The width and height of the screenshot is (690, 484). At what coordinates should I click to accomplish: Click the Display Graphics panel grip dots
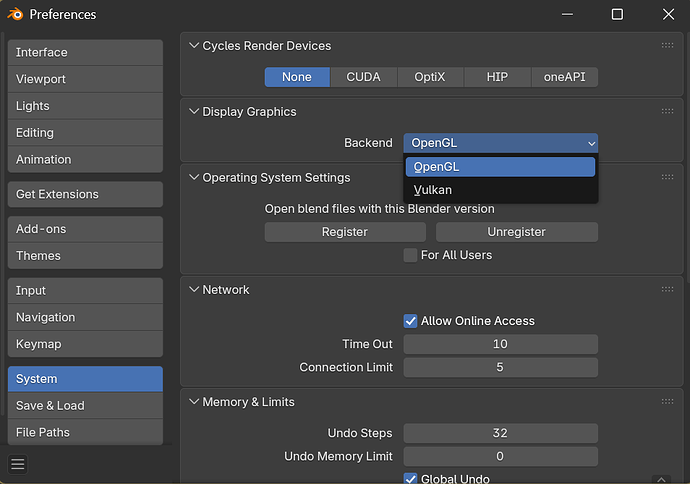pos(667,112)
